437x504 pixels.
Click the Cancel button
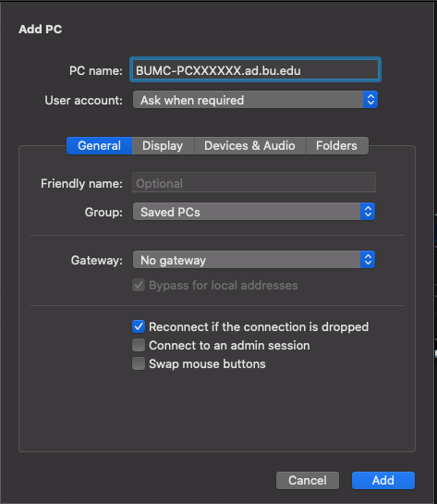pyautogui.click(x=308, y=480)
